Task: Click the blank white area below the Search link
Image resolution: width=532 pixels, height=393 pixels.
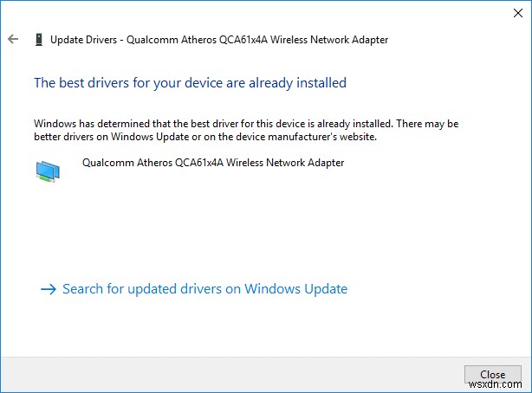Action: tap(260, 329)
